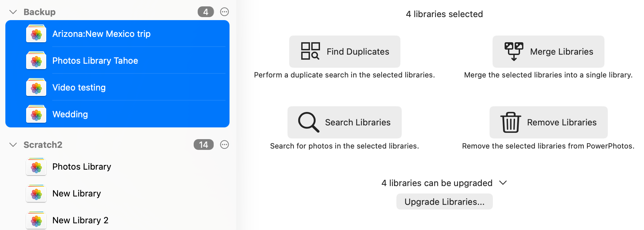Image resolution: width=644 pixels, height=230 pixels.
Task: Select the Arizona:New Mexico trip library
Action: pyautogui.click(x=101, y=34)
